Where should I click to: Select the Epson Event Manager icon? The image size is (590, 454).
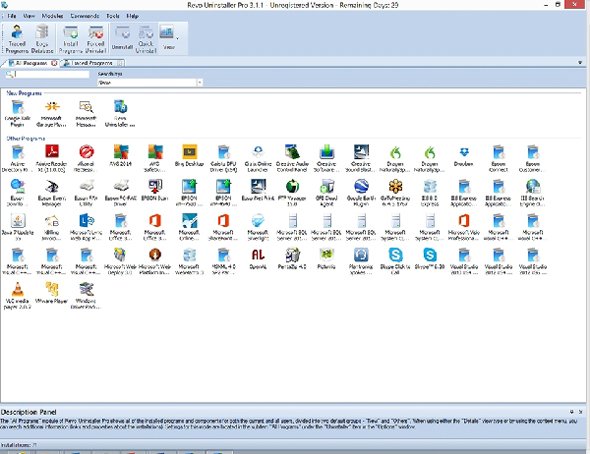52,193
